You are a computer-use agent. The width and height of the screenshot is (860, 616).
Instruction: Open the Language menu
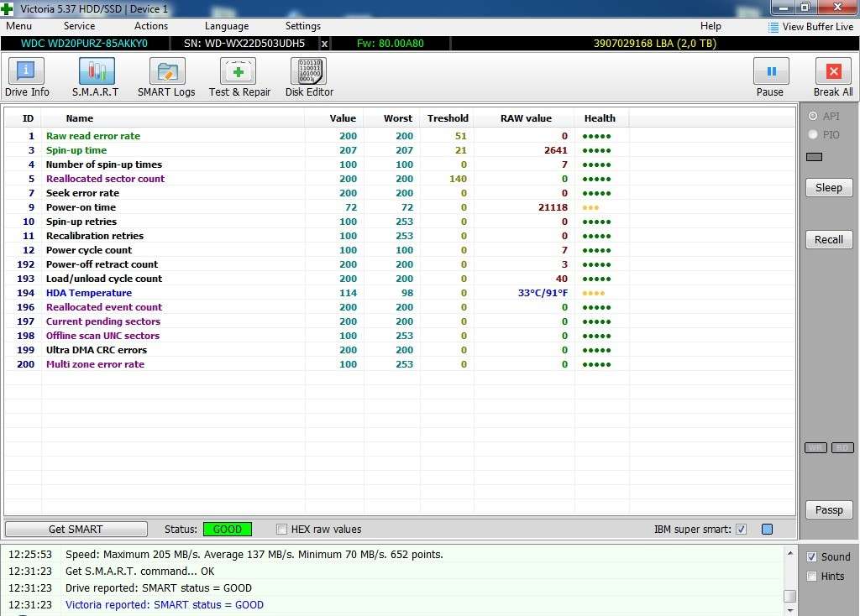(226, 26)
